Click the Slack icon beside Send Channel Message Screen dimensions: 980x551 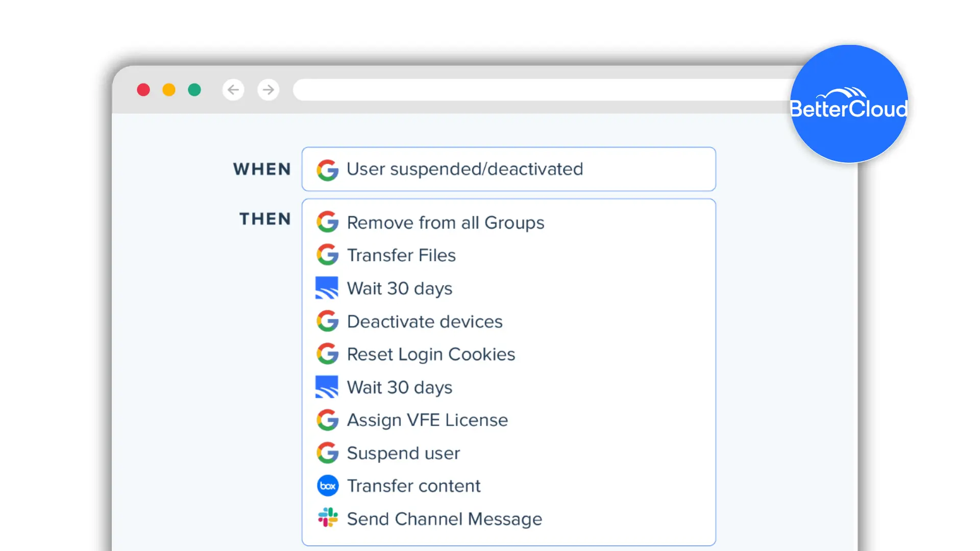point(327,517)
